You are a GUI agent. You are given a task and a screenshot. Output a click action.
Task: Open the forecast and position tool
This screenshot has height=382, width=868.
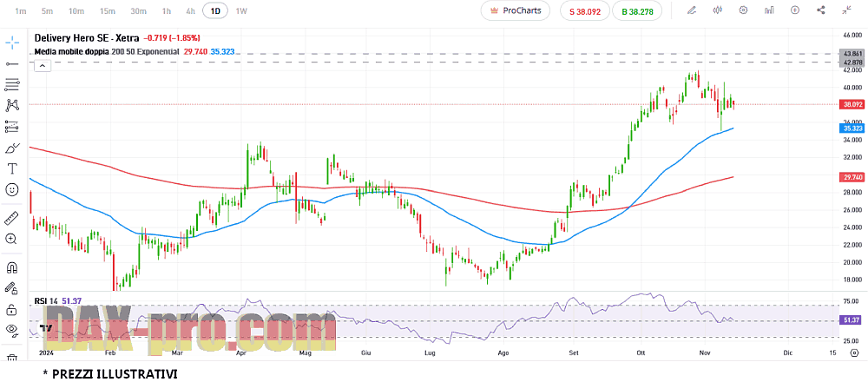click(12, 126)
